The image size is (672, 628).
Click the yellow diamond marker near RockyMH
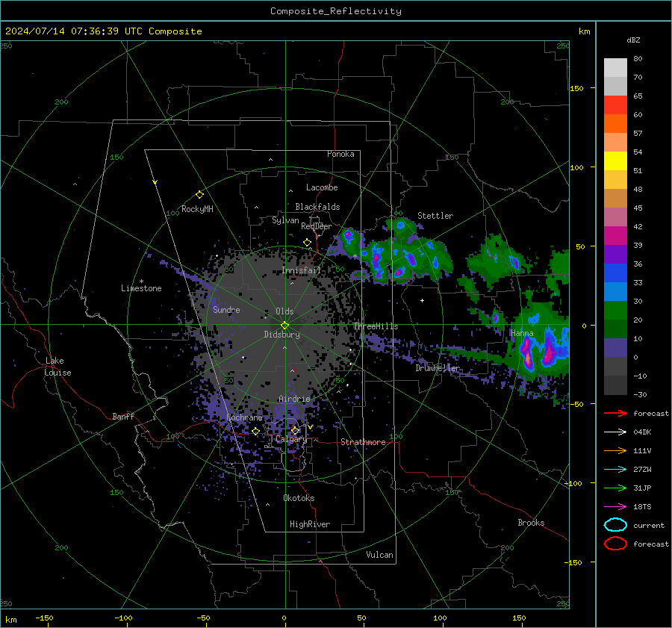pyautogui.click(x=199, y=195)
